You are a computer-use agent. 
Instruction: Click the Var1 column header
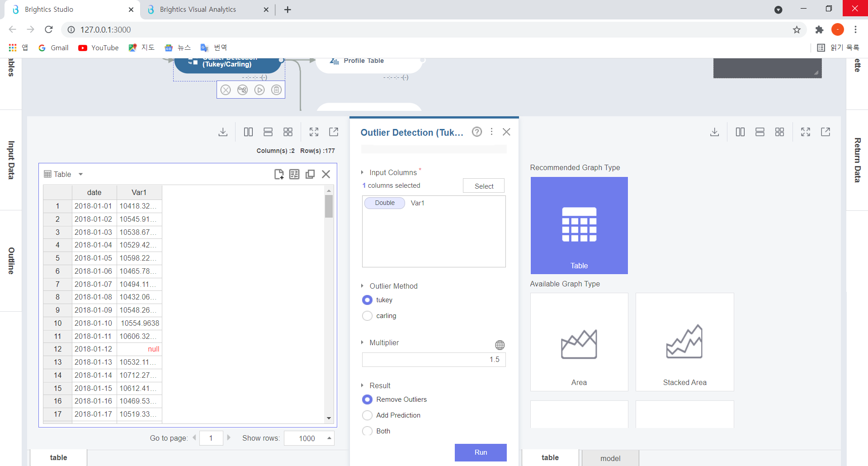tap(139, 193)
